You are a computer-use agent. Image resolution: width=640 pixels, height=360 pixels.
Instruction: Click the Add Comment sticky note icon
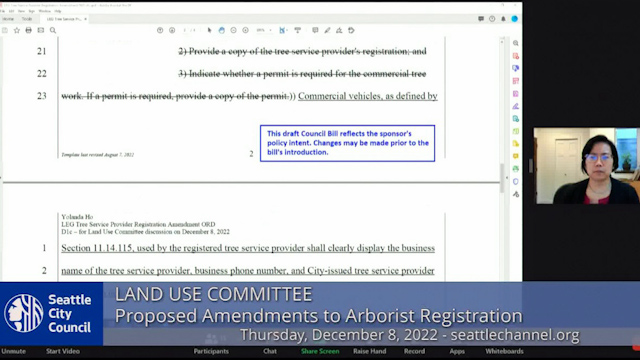(x=315, y=30)
